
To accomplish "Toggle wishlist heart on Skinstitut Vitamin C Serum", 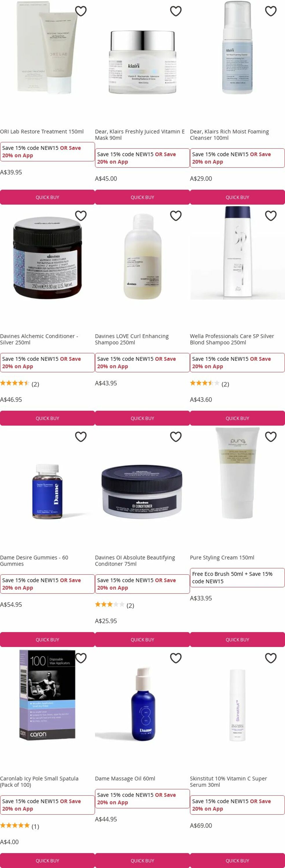I will tap(271, 658).
